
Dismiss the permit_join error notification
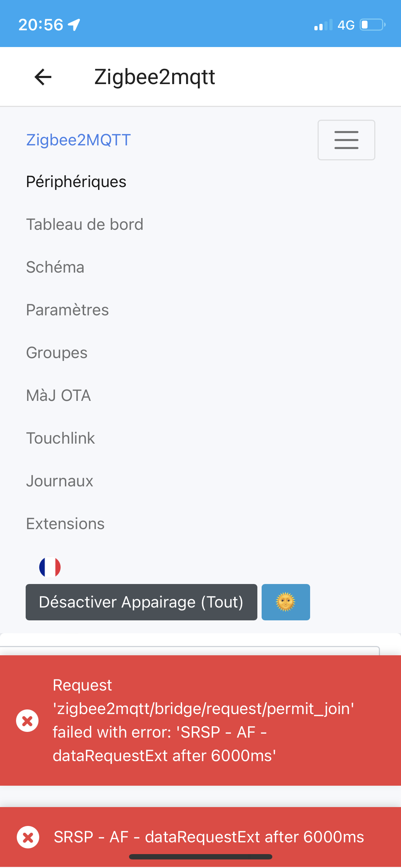coord(28,720)
